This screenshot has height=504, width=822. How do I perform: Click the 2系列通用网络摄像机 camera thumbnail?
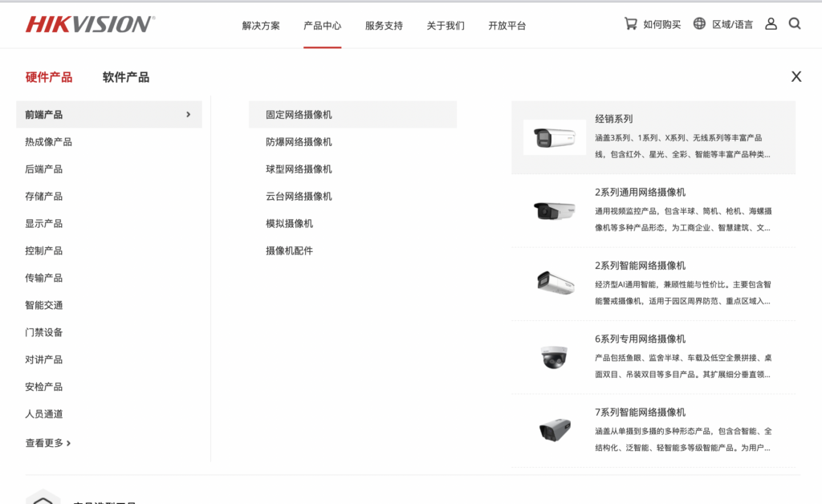point(555,210)
